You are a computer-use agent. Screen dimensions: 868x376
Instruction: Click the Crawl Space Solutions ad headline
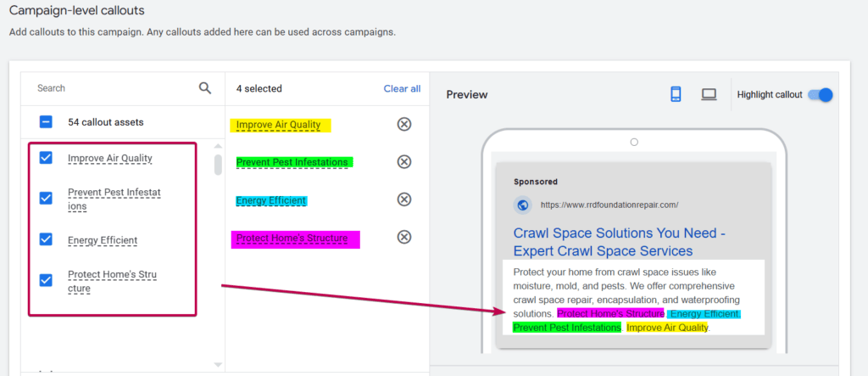point(619,241)
